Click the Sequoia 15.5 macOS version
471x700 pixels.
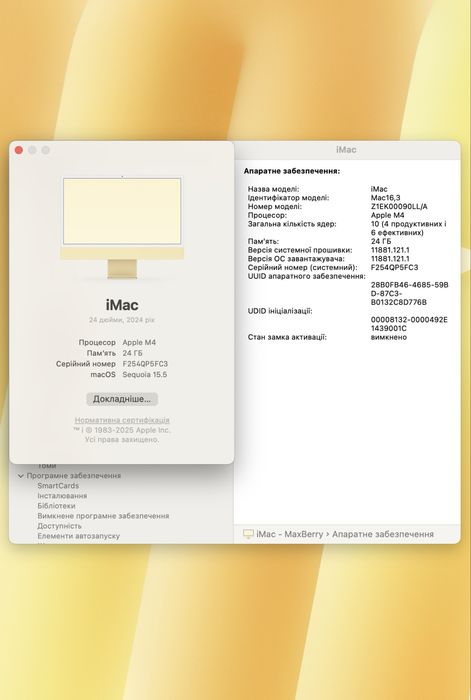point(145,375)
